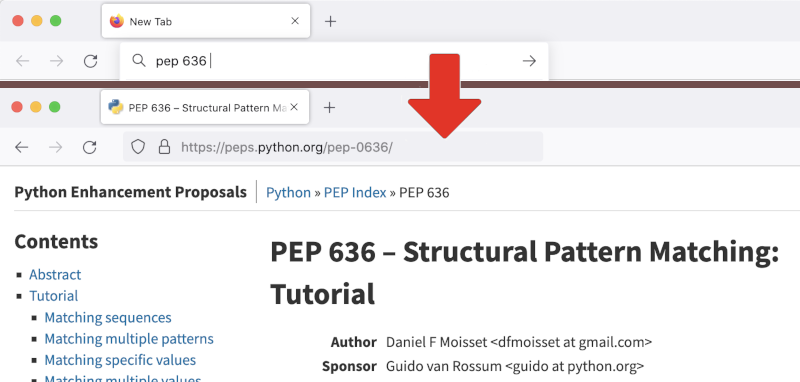Click the Python Enhancement Proposals heading
800x382 pixels.
pyautogui.click(x=131, y=192)
